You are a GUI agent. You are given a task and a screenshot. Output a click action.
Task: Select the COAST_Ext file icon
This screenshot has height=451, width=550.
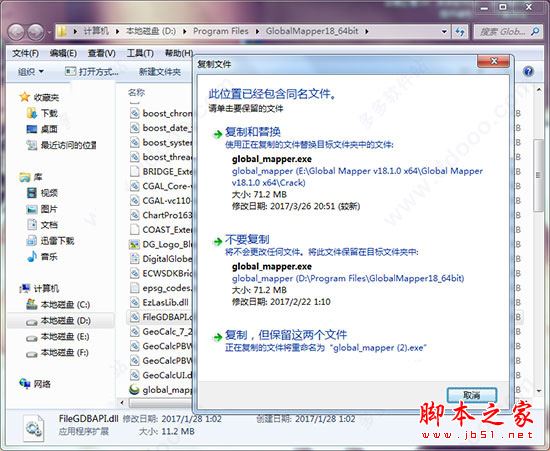(135, 229)
